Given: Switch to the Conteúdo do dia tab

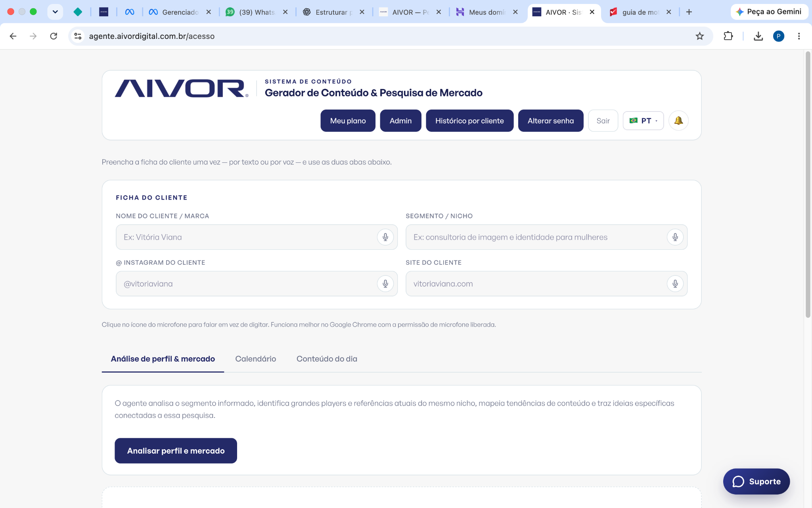Looking at the screenshot, I should click(x=327, y=359).
